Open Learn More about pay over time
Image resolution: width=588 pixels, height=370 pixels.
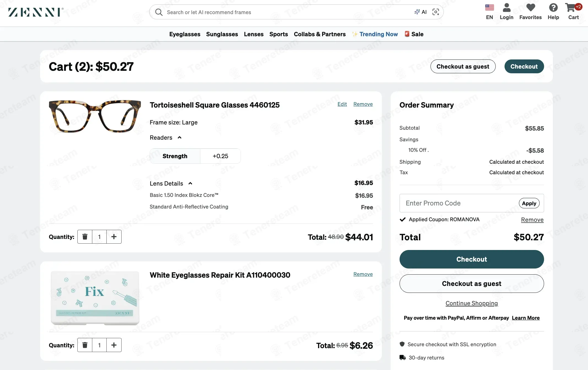pos(526,318)
